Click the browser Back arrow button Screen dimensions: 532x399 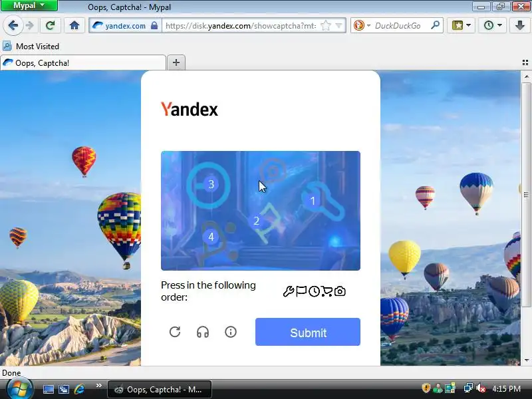click(x=13, y=25)
